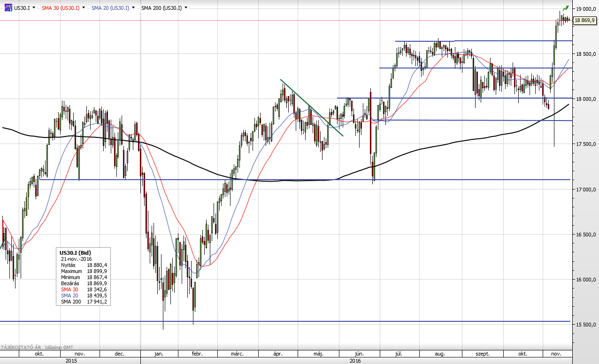Viewport: 599px width, 364px height.
Task: Click the Bezárás value 18 869,9 in info box
Action: point(97,283)
